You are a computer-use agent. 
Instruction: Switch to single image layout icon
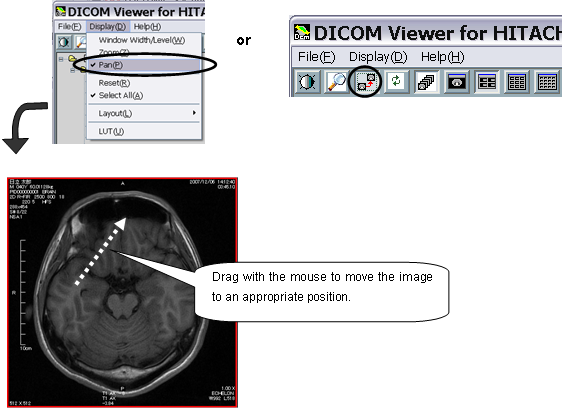[x=456, y=82]
